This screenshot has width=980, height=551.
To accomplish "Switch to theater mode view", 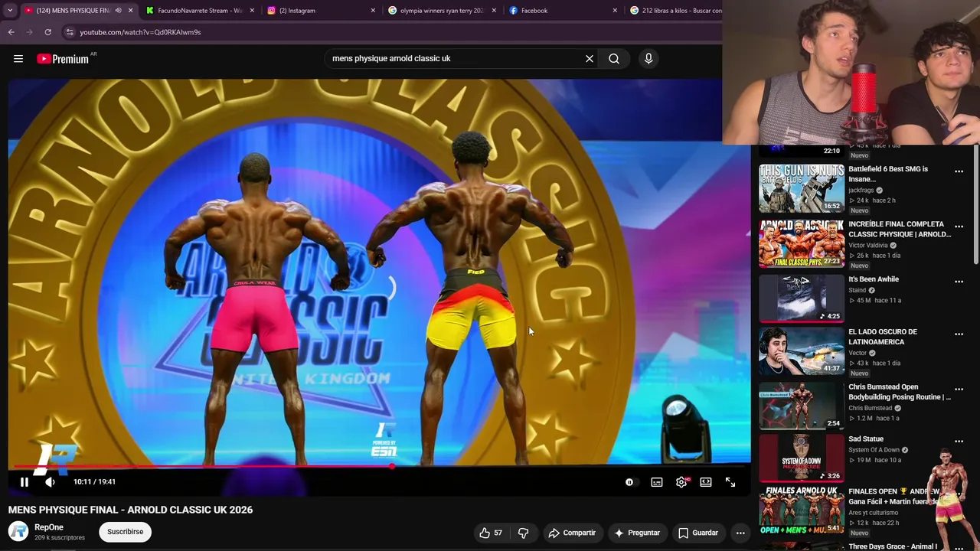I will point(706,482).
